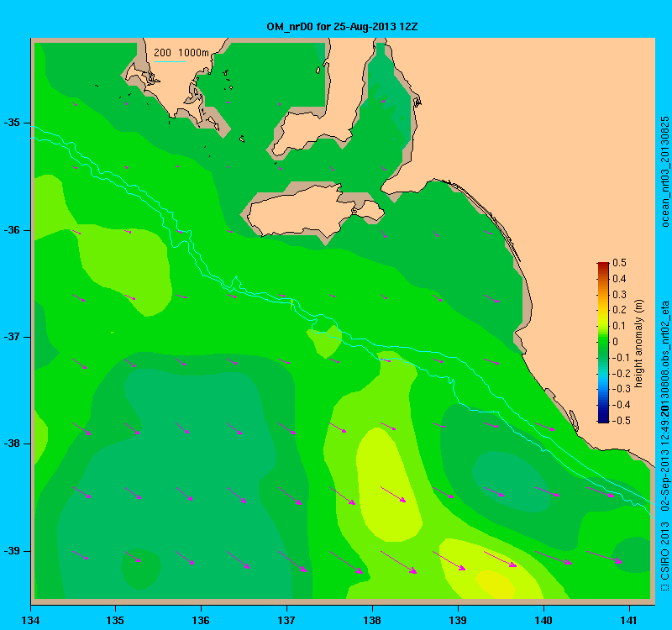Click the 0.5 colorbar tick label
Image resolution: width=672 pixels, height=630 pixels.
(619, 263)
